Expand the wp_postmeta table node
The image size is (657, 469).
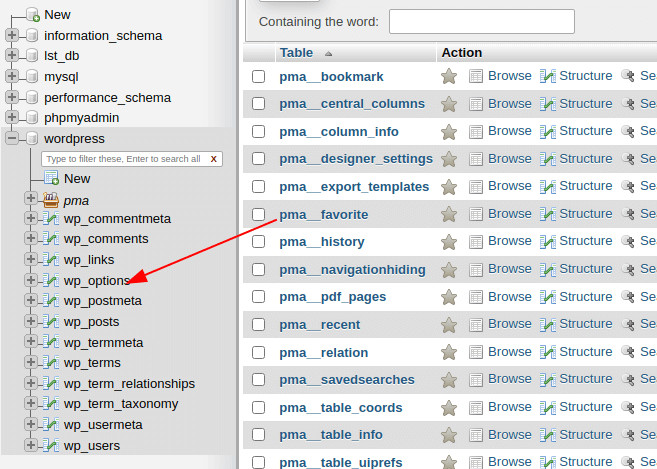pos(31,300)
